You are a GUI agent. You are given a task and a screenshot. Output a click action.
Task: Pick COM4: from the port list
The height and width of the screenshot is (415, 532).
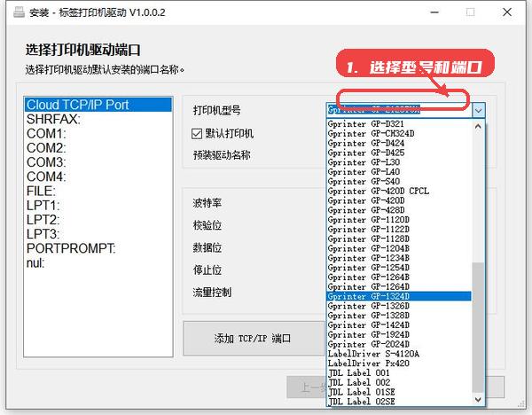98,176
